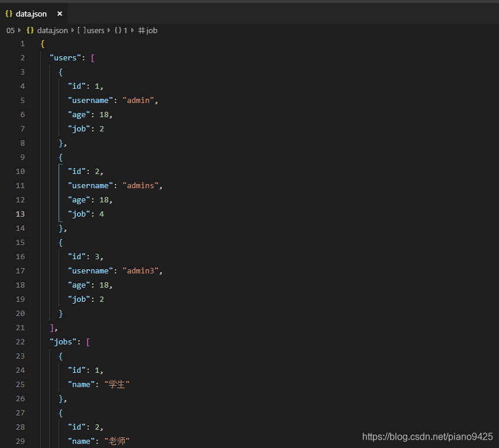
Task: Expand breadcrumb arrow after 05
Action: tap(20, 30)
